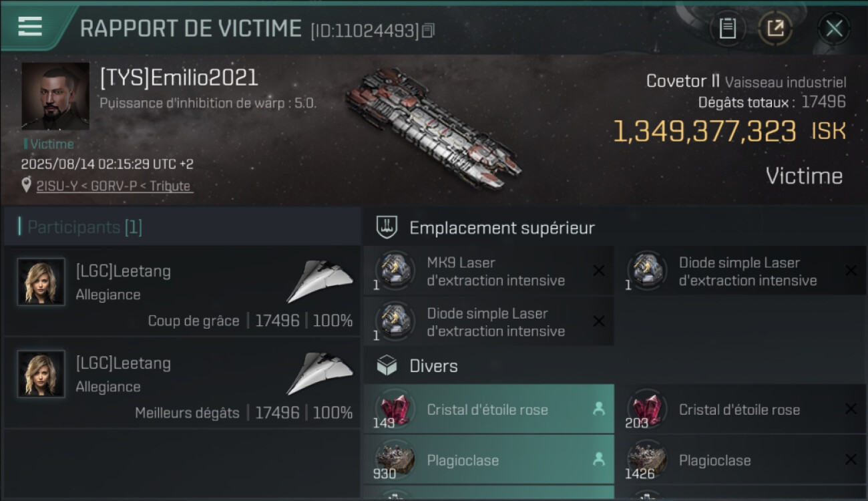
Task: Select Cristal d'étoile rose with 203 quantity
Action: [741, 409]
